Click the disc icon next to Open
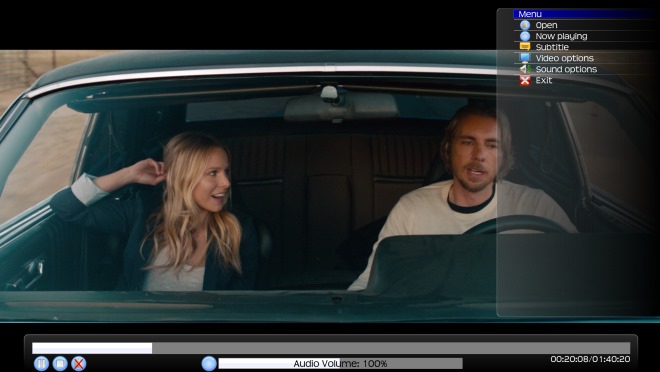Screen dimensions: 660x372 (x=525, y=25)
